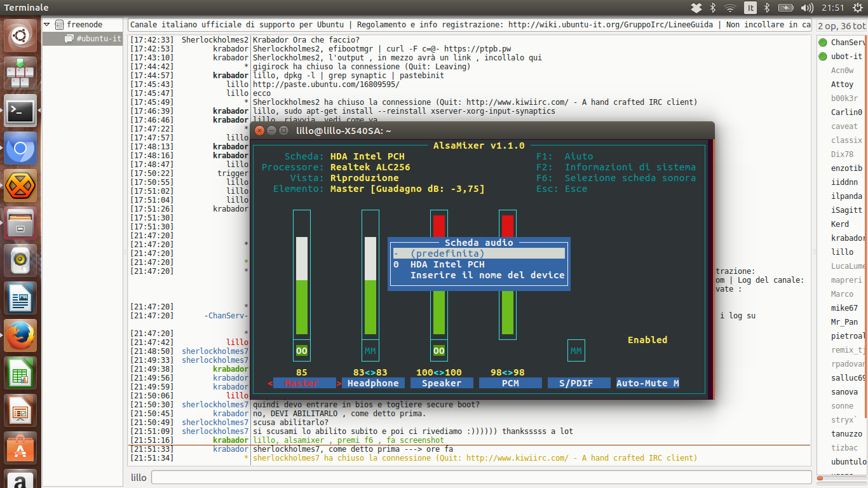Click ubot-it's green status dot
The image size is (868, 488).
tap(823, 57)
